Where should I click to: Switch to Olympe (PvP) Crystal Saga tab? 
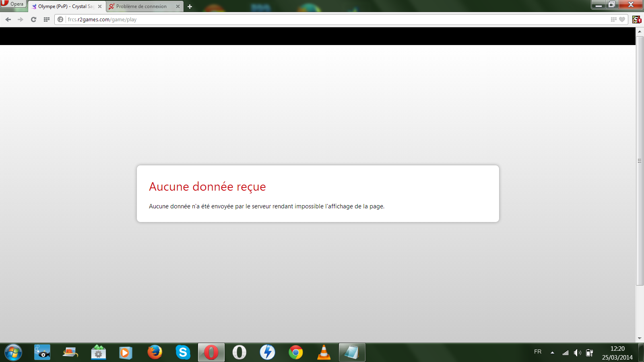pos(64,6)
